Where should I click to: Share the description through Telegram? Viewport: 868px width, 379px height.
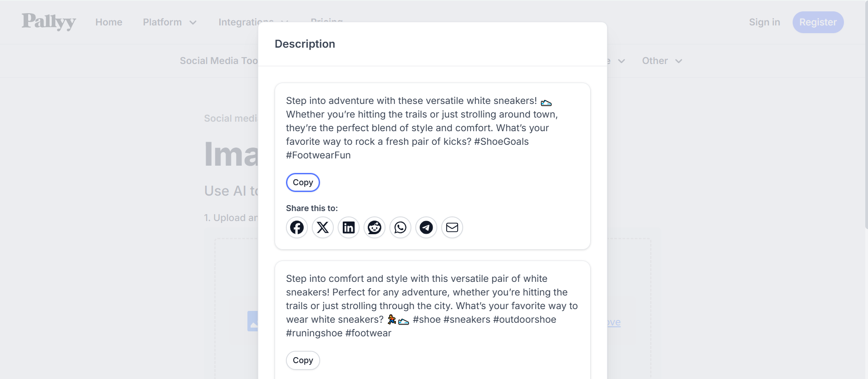point(426,227)
